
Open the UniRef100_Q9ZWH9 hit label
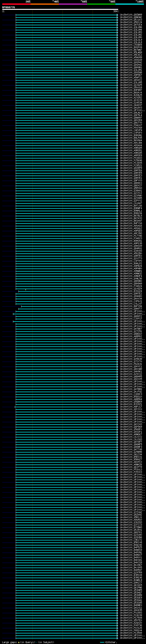coord(131,15)
